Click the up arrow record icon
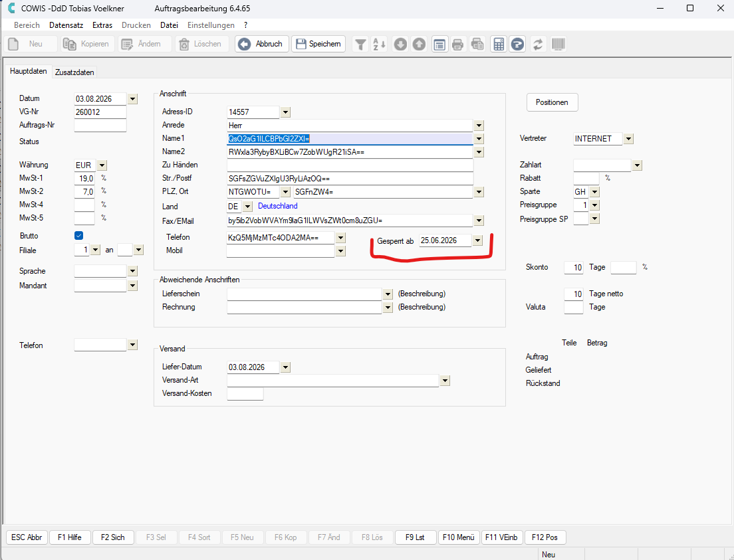 [419, 44]
